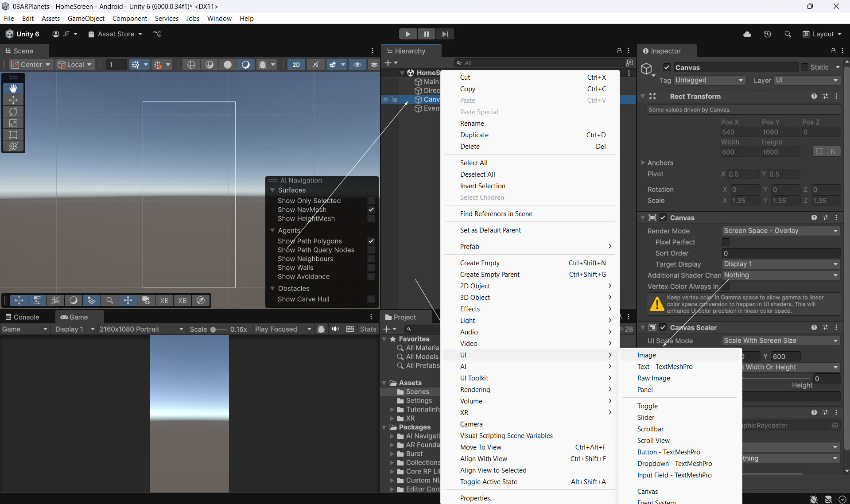The width and height of the screenshot is (850, 504).
Task: Enable Pixel Perfect checkbox
Action: (x=726, y=242)
